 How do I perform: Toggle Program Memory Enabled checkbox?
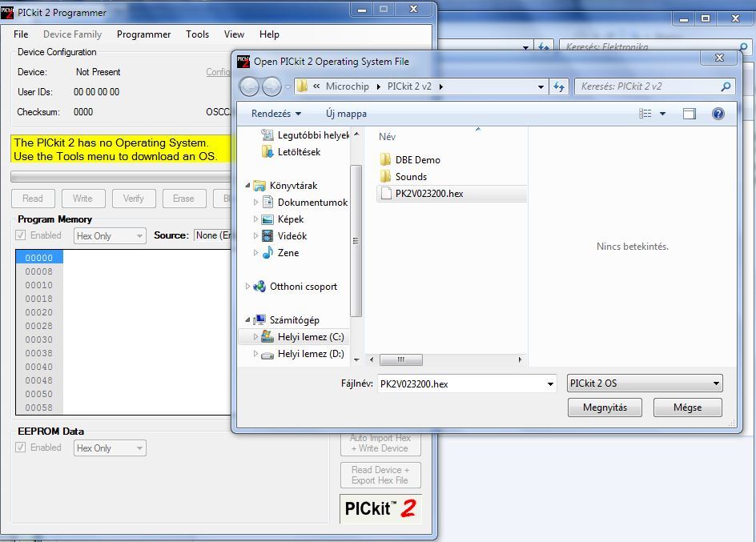pos(20,235)
